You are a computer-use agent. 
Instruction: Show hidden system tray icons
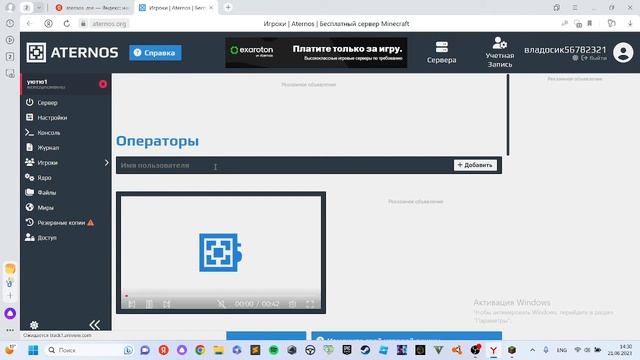pyautogui.click(x=532, y=350)
